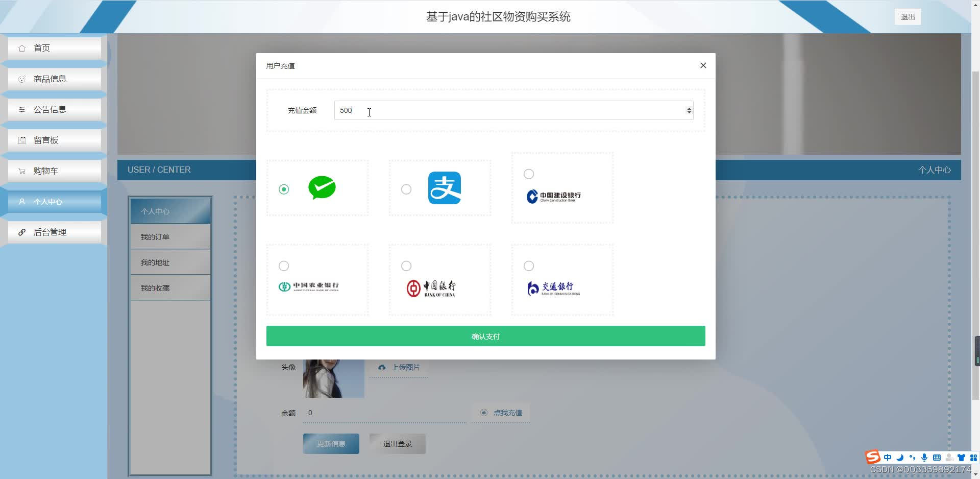Click the list icon beside 公告信息
The height and width of the screenshot is (479, 980).
click(22, 109)
